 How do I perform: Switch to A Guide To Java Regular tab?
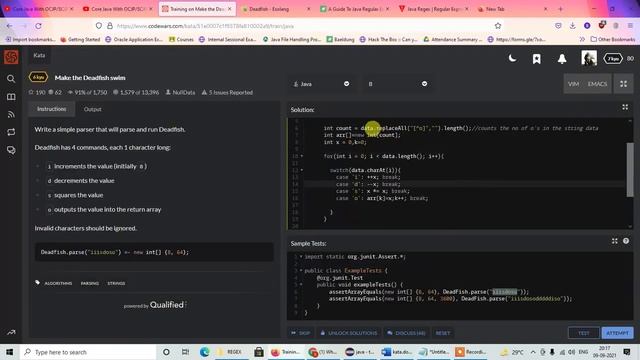(355, 9)
